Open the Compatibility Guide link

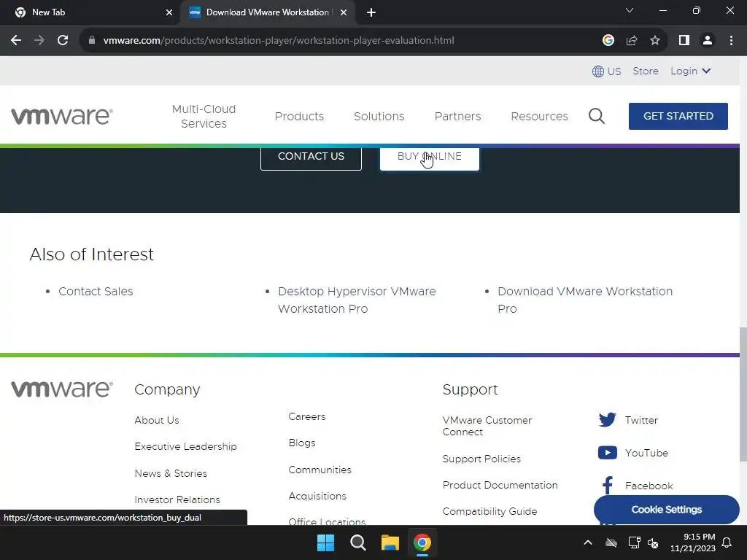click(489, 511)
